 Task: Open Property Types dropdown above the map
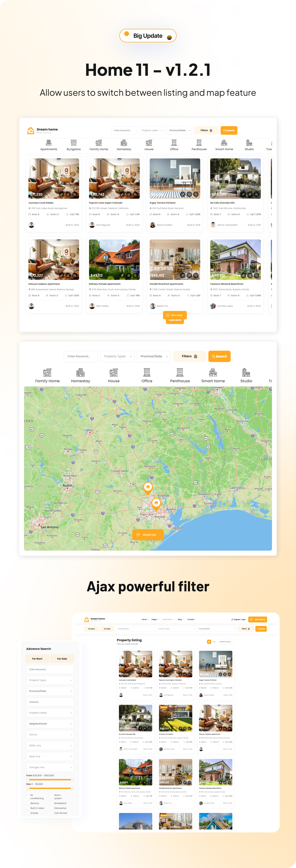point(117,356)
